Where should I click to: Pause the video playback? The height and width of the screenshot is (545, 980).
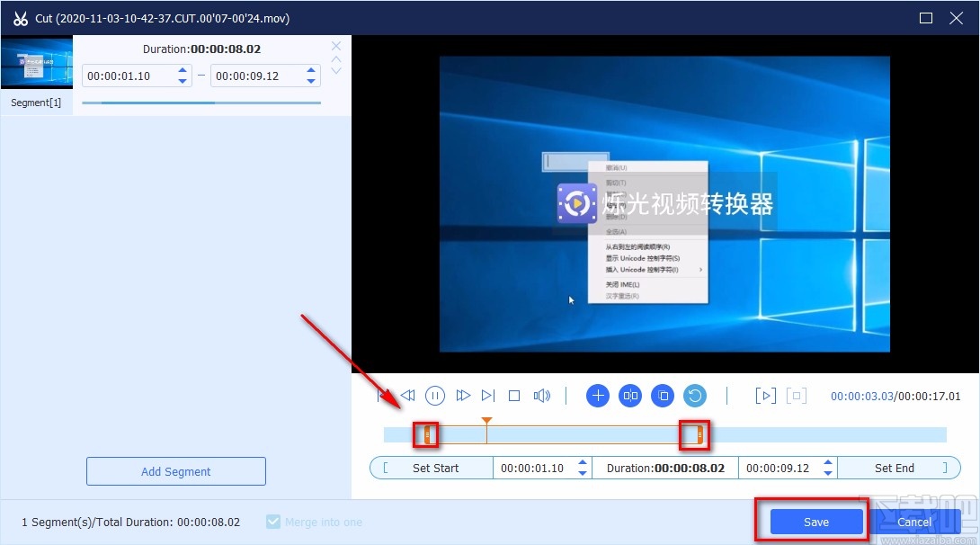click(x=435, y=395)
